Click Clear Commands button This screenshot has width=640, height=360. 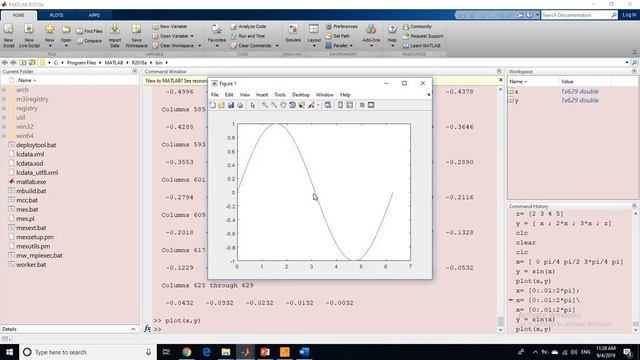(251, 46)
